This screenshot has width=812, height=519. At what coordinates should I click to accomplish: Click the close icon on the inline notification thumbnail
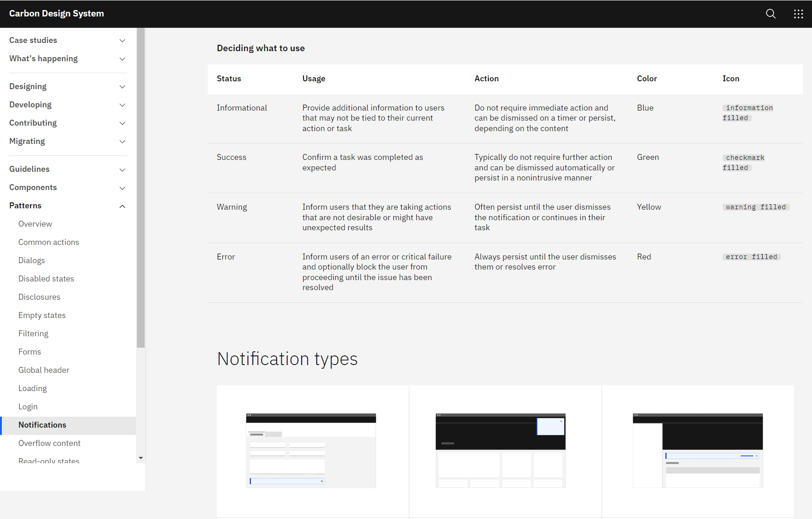pos(322,481)
